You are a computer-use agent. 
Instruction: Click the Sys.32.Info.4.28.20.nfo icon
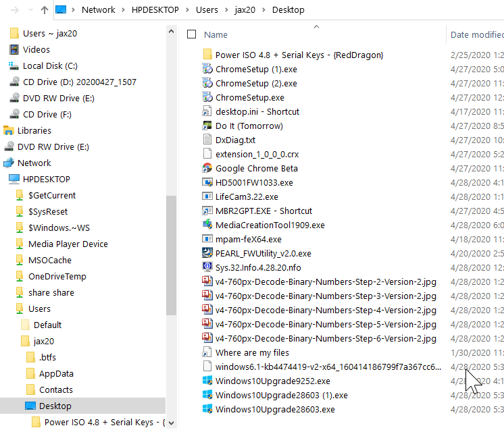coord(207,267)
